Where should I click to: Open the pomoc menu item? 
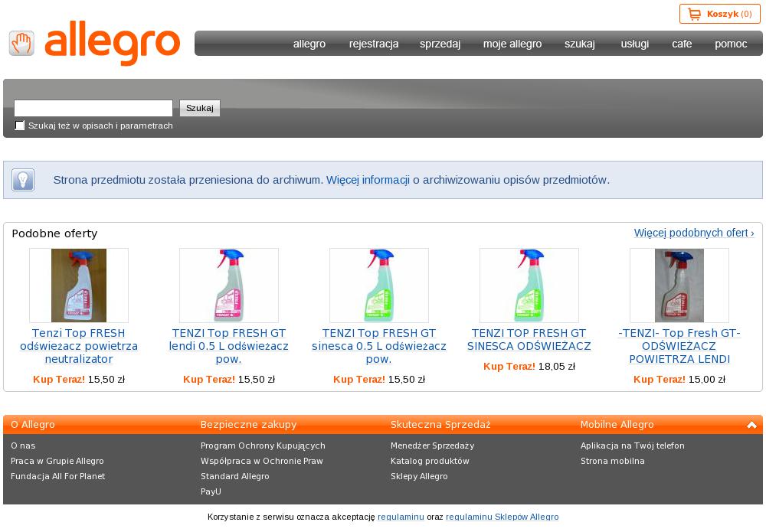click(x=731, y=44)
